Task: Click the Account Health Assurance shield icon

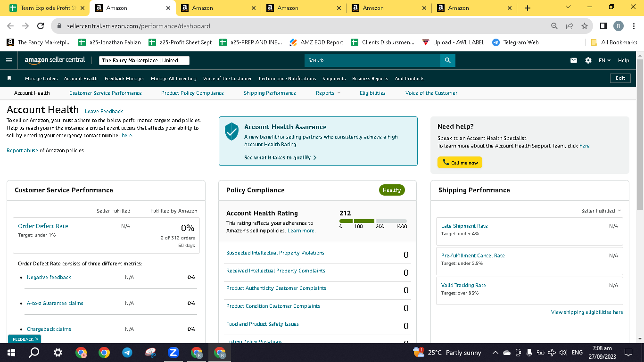Action: tap(231, 132)
